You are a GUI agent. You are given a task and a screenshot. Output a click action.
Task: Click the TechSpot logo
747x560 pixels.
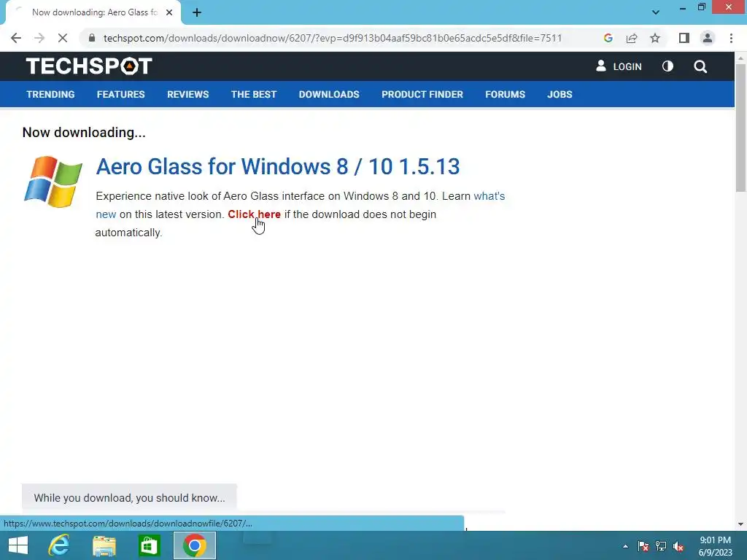click(89, 66)
